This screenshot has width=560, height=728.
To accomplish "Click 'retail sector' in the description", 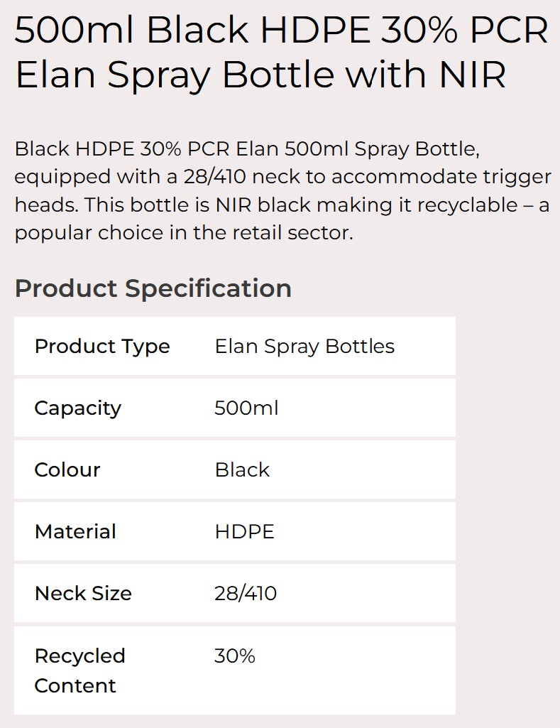I will pos(292,233).
